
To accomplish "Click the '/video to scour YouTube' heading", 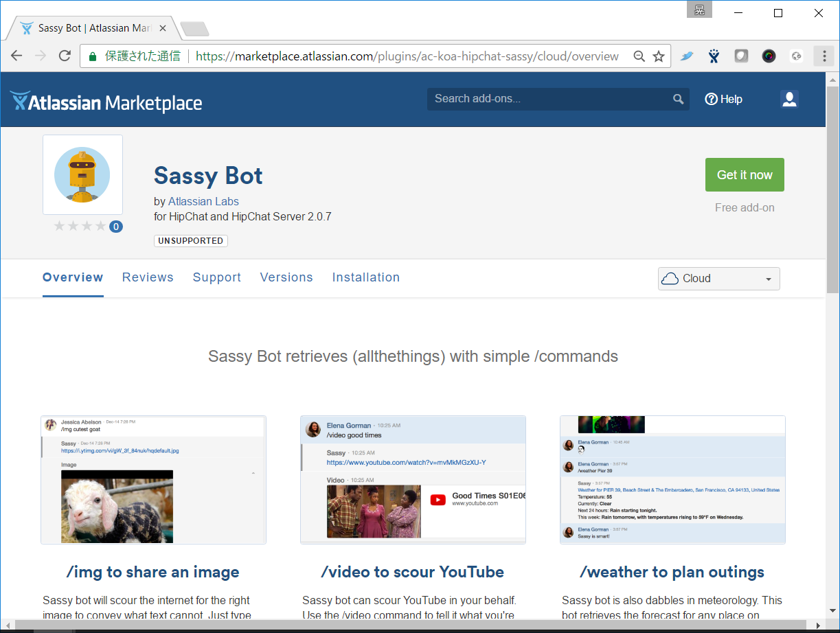I will pos(413,572).
